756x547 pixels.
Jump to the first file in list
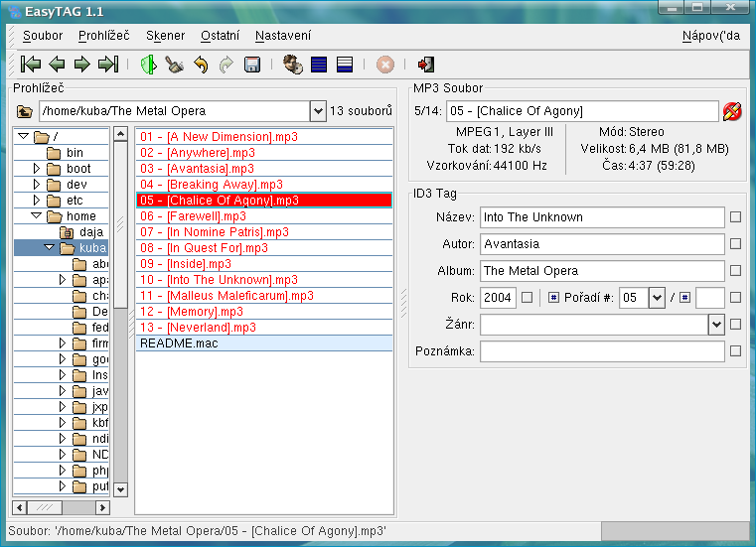point(31,65)
